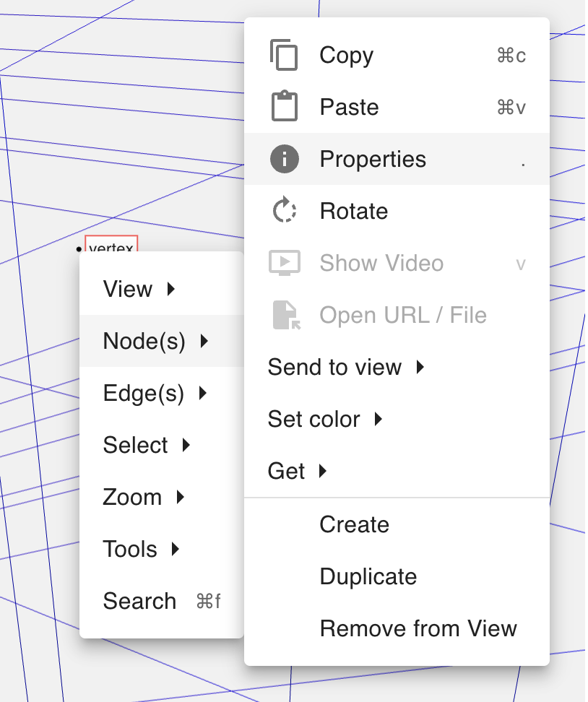Click the Properties info icon
This screenshot has height=702, width=588.
[284, 159]
